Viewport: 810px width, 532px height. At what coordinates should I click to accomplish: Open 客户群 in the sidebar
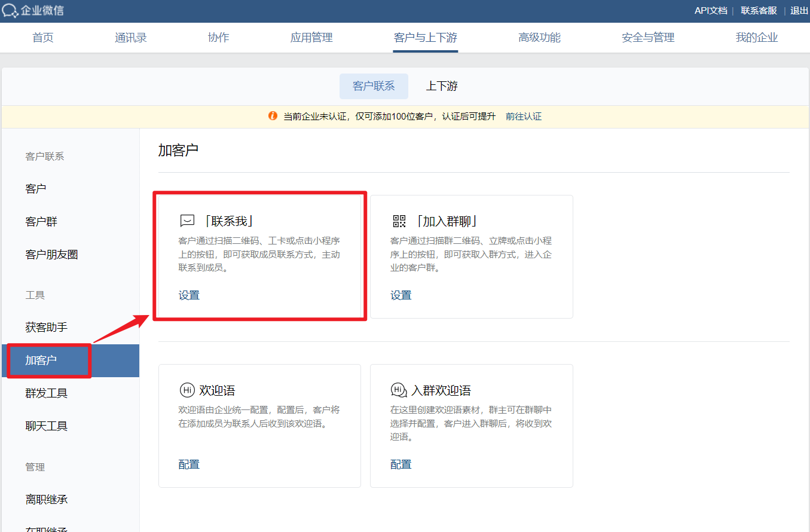click(x=71, y=222)
